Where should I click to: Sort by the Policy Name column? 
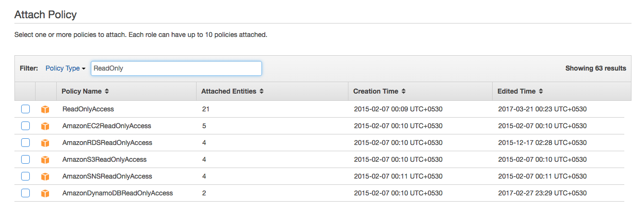click(85, 91)
